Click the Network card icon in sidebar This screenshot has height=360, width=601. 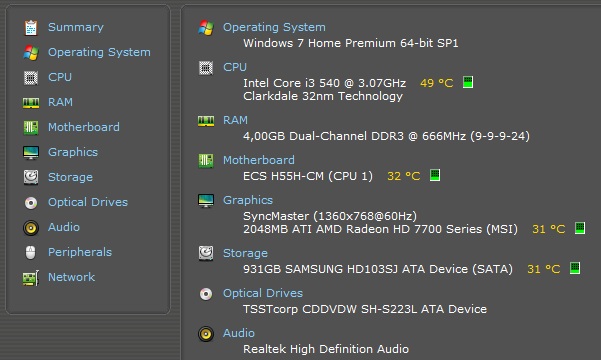[31, 278]
